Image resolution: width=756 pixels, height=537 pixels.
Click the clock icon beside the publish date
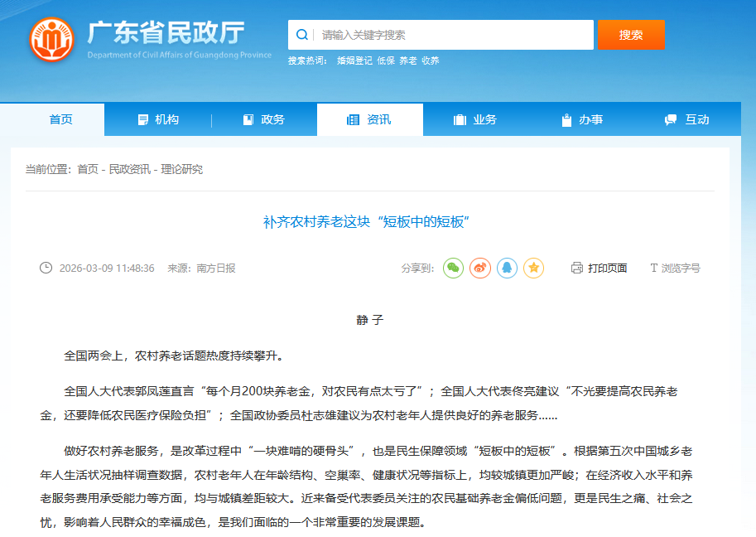47,268
